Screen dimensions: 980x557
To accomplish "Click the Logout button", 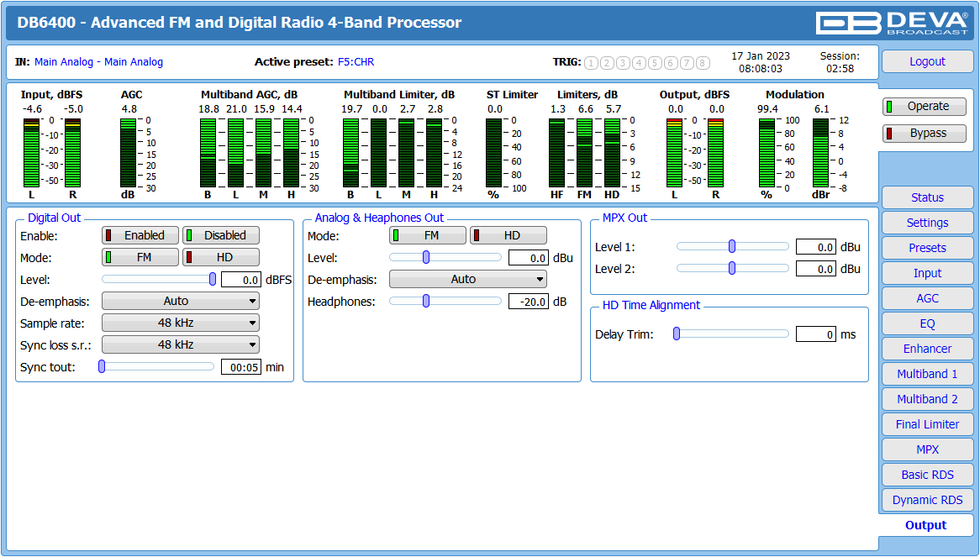I will point(928,62).
